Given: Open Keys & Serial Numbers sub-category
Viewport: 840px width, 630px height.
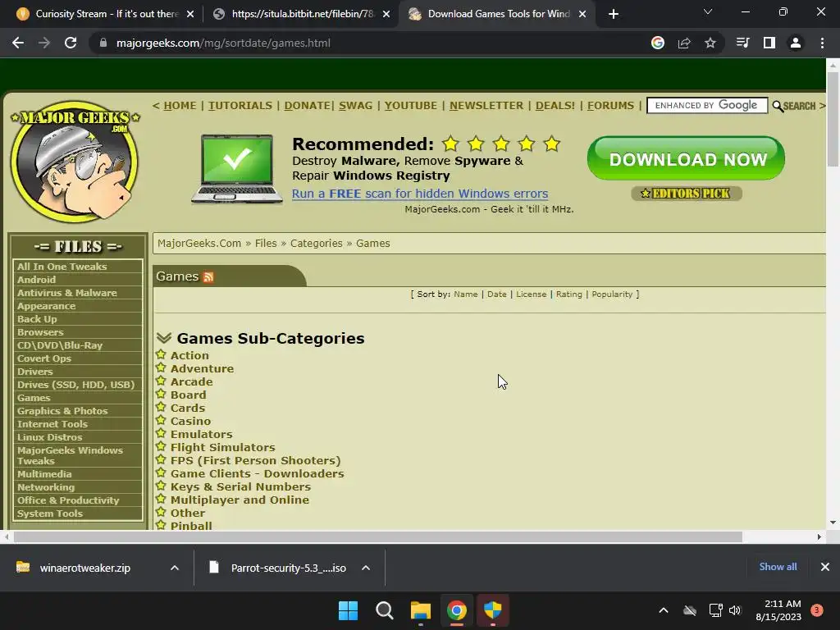Looking at the screenshot, I should point(240,487).
